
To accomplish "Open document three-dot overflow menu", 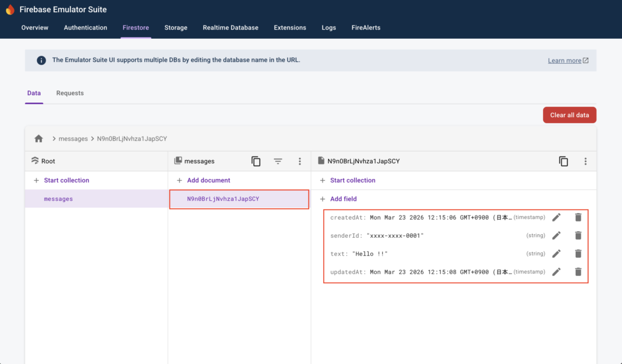I will [586, 161].
